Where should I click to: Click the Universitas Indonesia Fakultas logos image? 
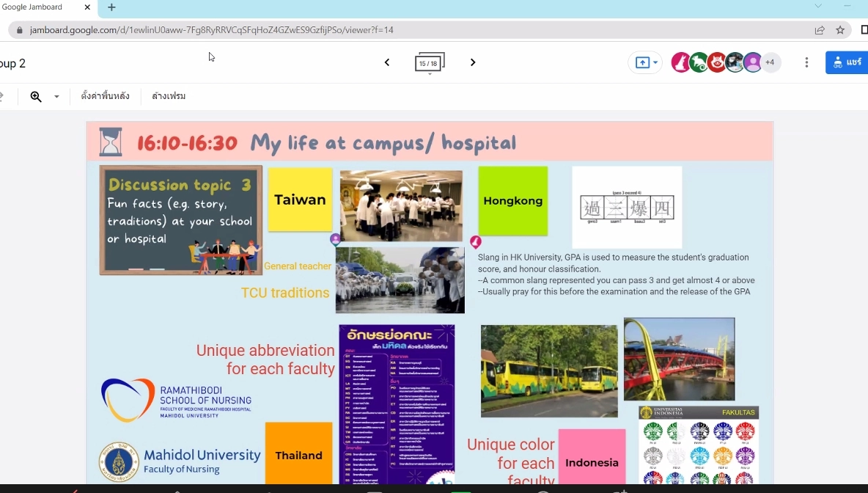699,445
